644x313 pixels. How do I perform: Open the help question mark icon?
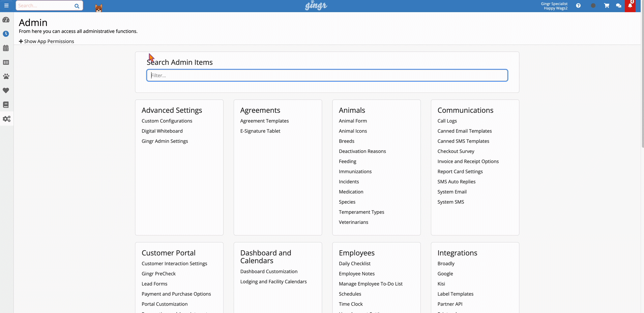click(x=578, y=6)
